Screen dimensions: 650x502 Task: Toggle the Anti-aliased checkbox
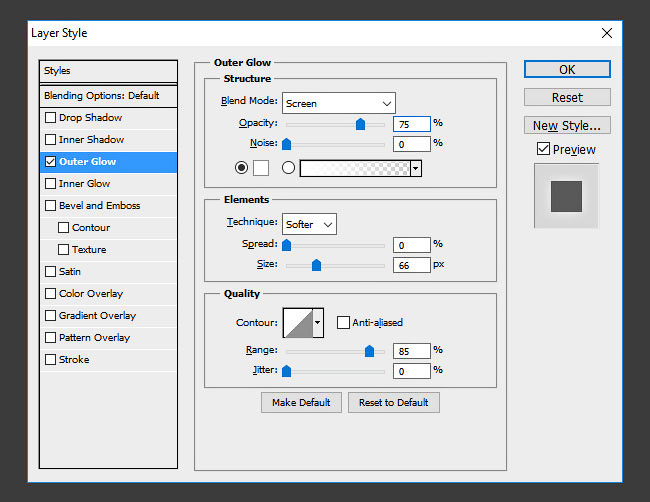click(x=343, y=323)
